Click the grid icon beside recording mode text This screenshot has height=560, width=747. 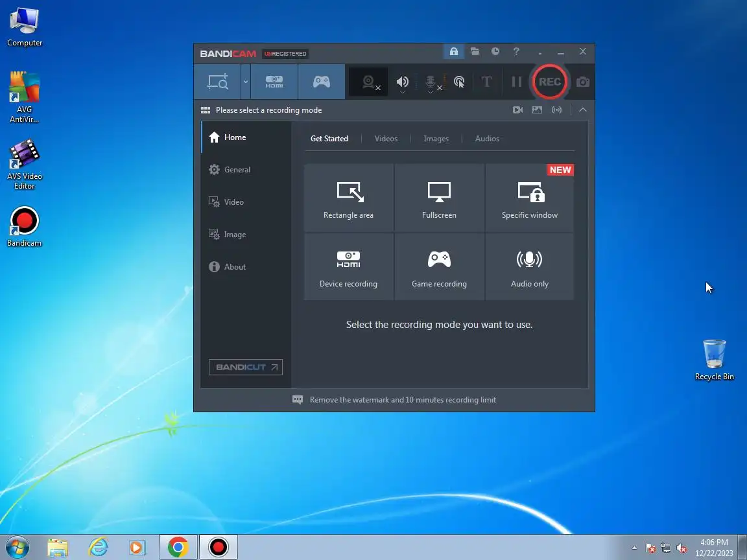pos(206,110)
